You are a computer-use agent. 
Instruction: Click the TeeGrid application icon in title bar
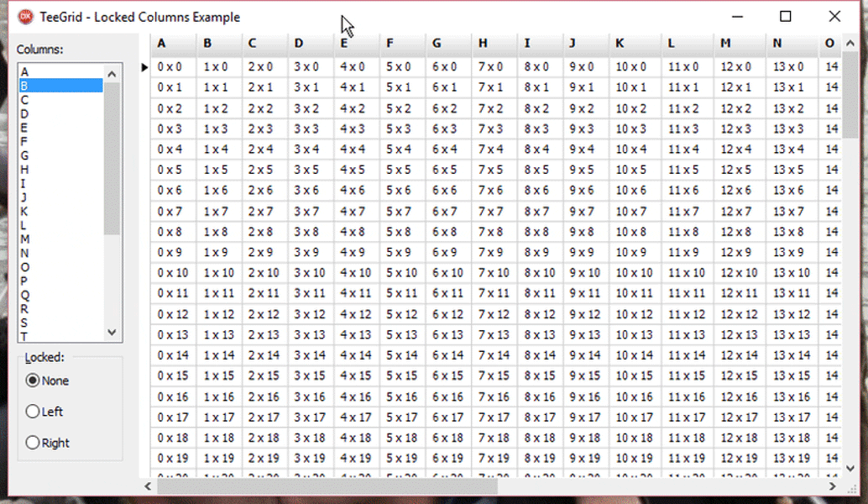25,17
